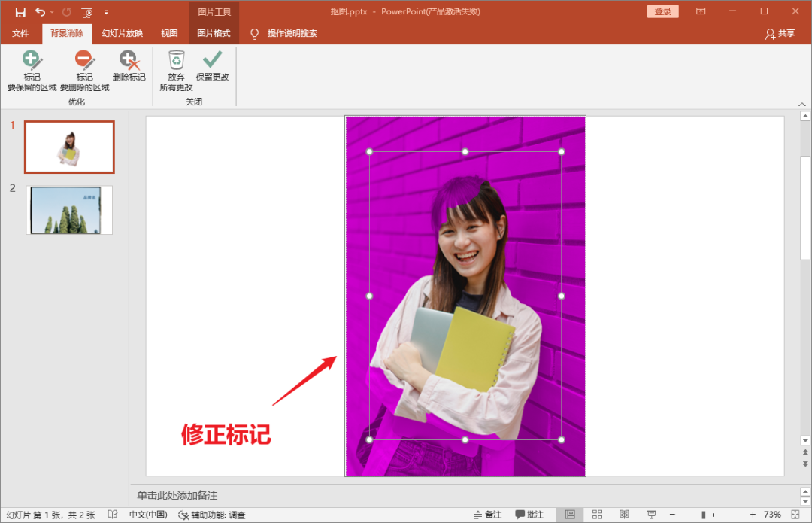
Task: Switch to Reading view icon
Action: click(625, 515)
